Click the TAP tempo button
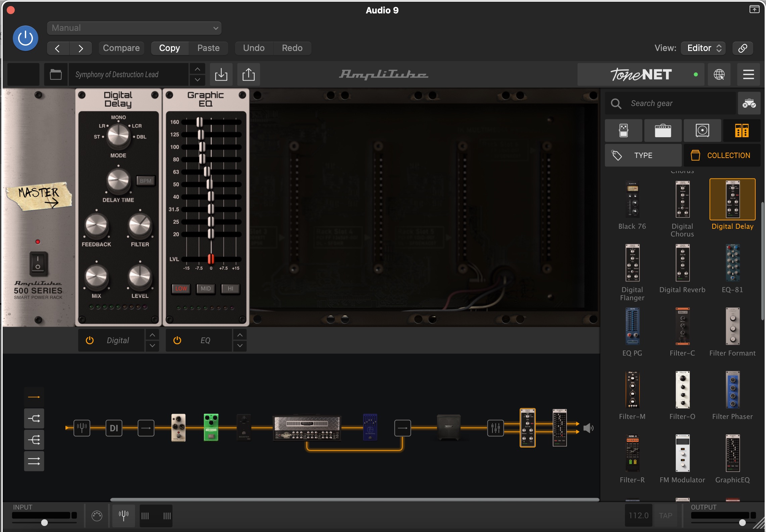This screenshot has width=766, height=532. [666, 516]
